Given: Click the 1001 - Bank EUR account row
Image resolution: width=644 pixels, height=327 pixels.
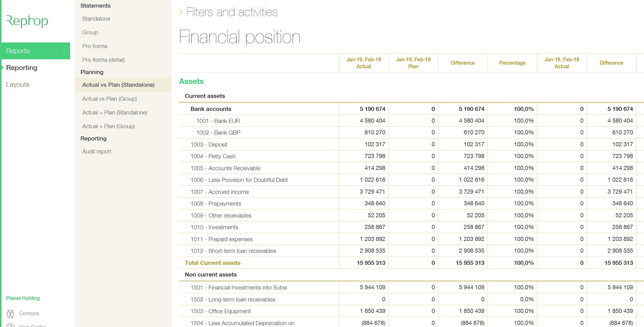Looking at the screenshot, I should pyautogui.click(x=218, y=121).
